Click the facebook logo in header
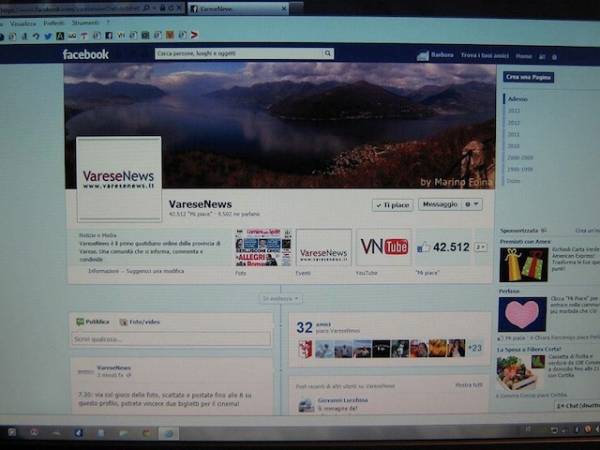Image resolution: width=600 pixels, height=450 pixels. coord(86,54)
